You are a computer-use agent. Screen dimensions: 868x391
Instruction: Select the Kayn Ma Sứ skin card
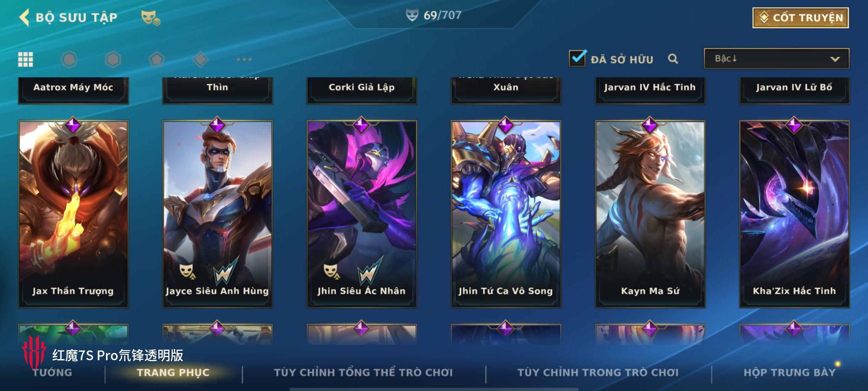click(650, 214)
